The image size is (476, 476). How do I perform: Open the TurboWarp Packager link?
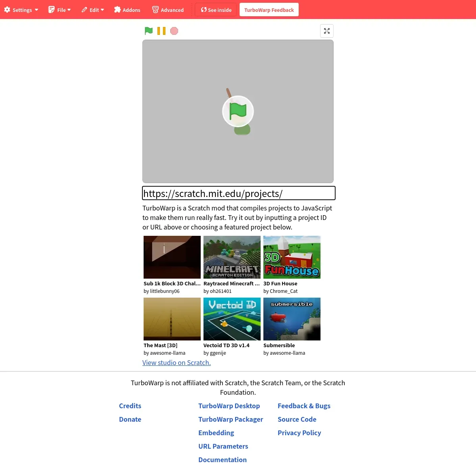231,419
